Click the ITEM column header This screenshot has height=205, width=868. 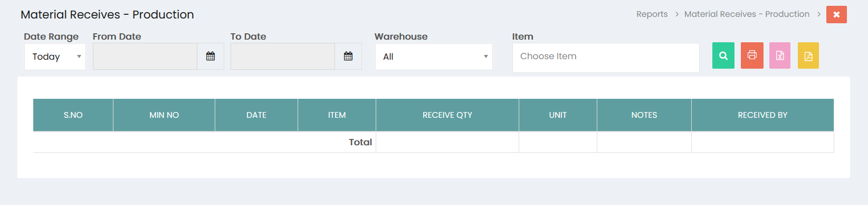337,115
